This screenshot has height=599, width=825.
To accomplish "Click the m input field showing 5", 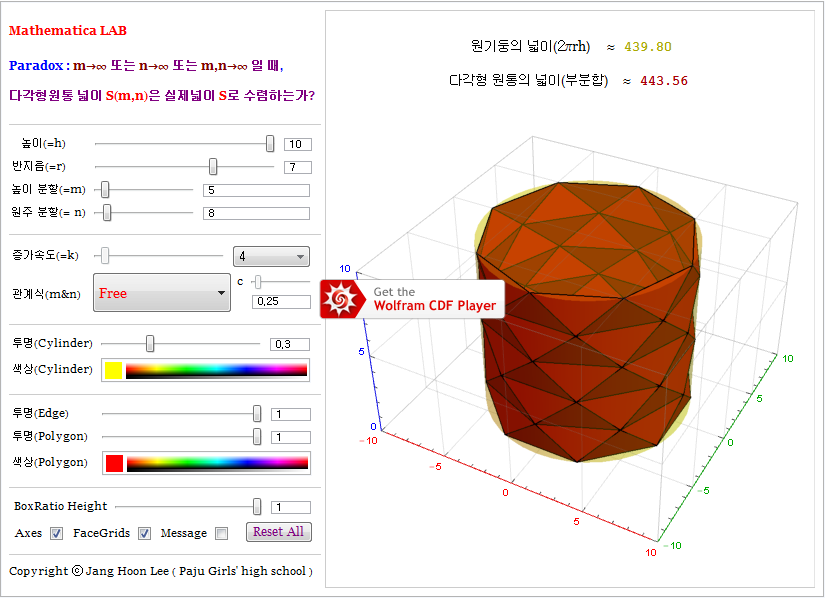I will click(x=256, y=190).
